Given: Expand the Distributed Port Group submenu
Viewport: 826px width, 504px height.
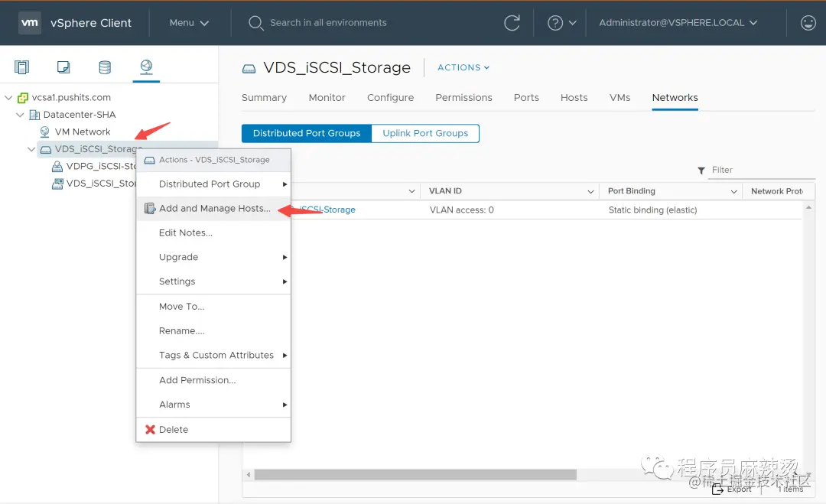Looking at the screenshot, I should [213, 184].
